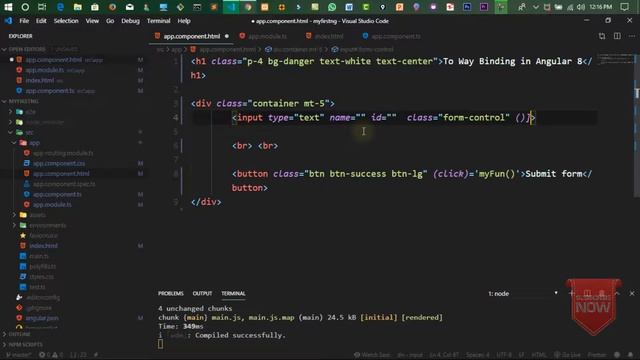The image size is (640, 360).
Task: Open File Explorer from the taskbar
Action: (78, 7)
